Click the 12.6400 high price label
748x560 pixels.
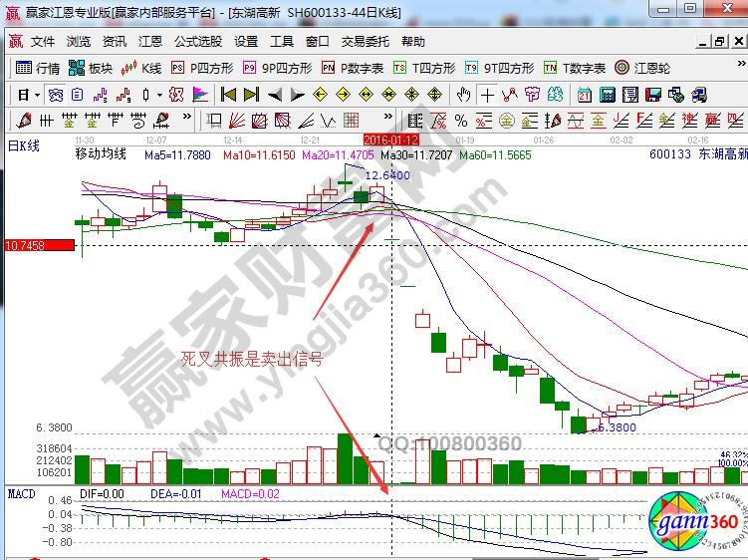pos(387,175)
